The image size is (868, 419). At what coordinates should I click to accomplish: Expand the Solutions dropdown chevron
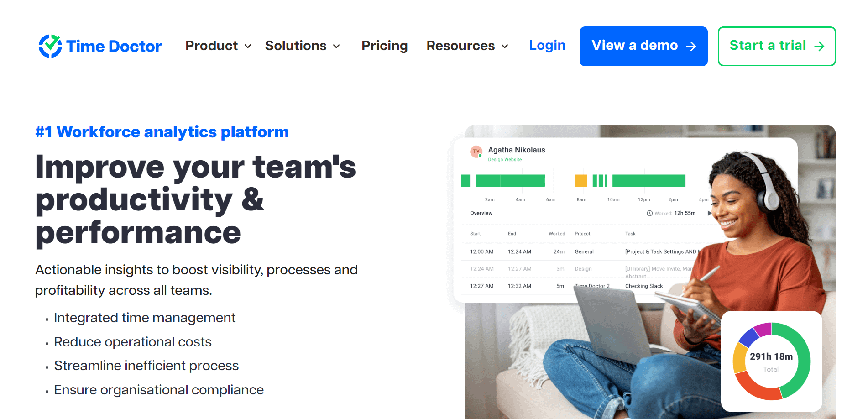pos(336,46)
